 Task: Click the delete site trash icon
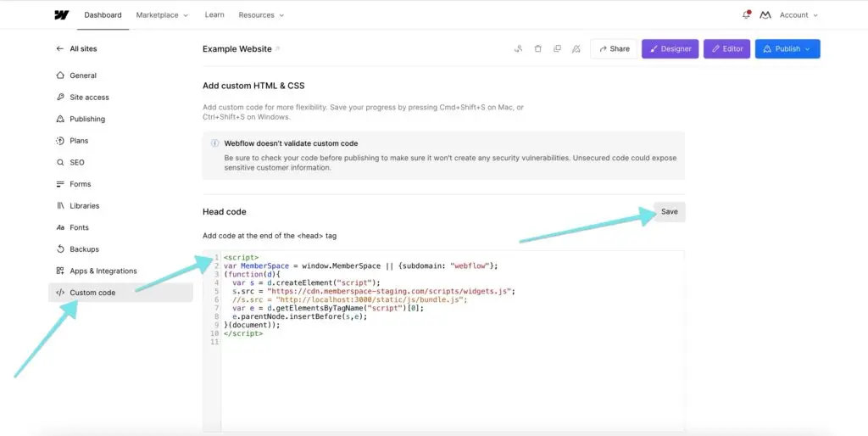pos(537,48)
